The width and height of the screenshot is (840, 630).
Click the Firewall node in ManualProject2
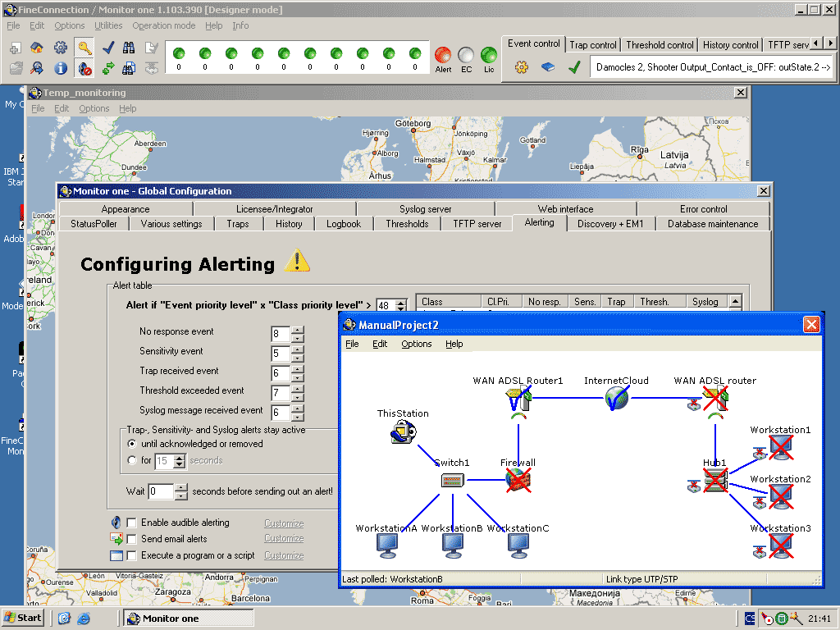(x=518, y=482)
